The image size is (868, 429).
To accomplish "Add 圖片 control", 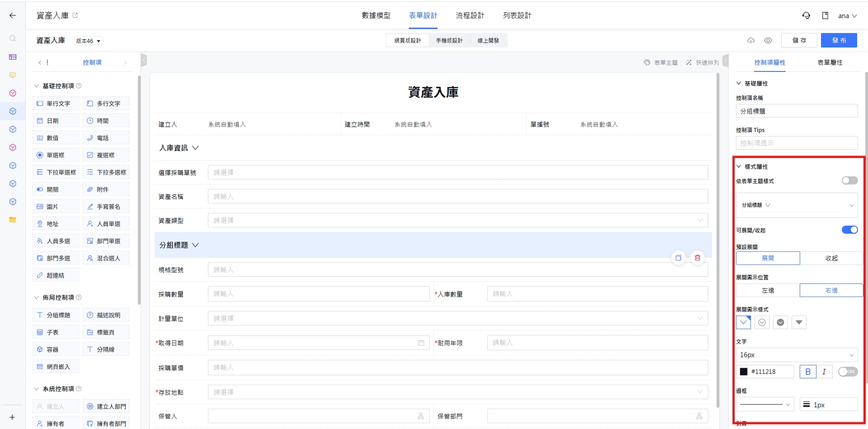I will [56, 207].
